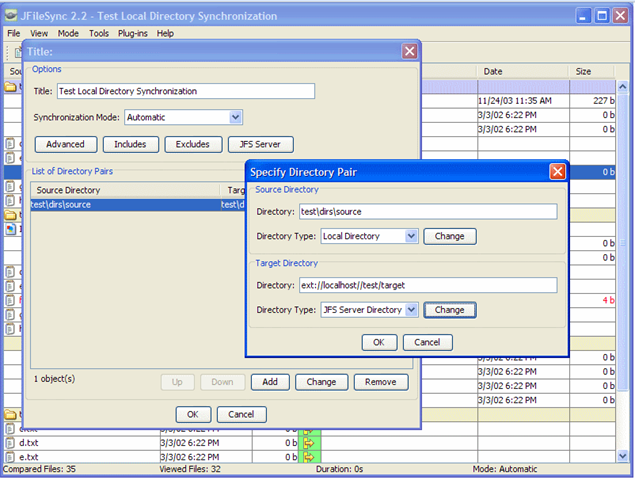
Task: Click into the target Directory text field
Action: click(428, 285)
